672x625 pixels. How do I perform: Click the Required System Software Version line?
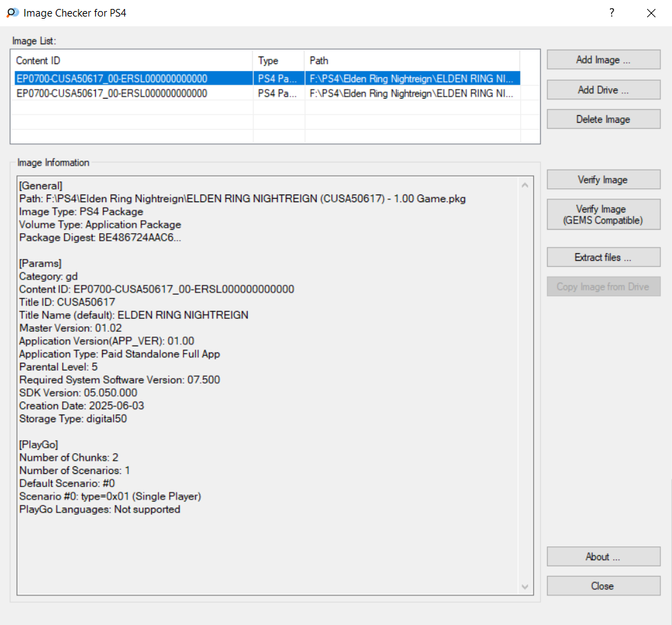tap(119, 379)
